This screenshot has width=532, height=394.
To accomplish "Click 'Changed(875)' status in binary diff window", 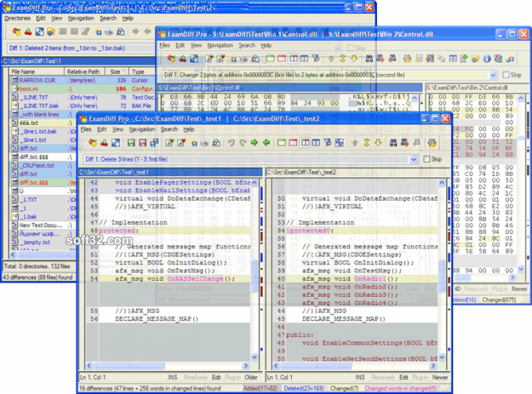I will coord(499,300).
